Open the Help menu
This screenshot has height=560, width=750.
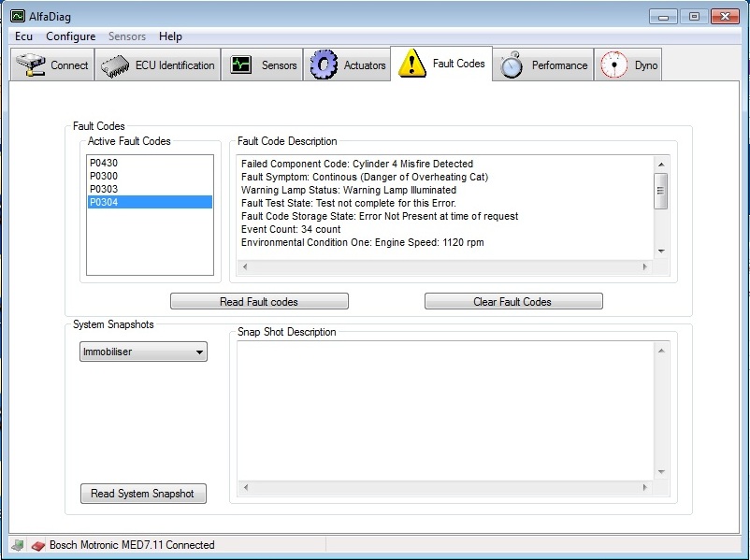170,36
